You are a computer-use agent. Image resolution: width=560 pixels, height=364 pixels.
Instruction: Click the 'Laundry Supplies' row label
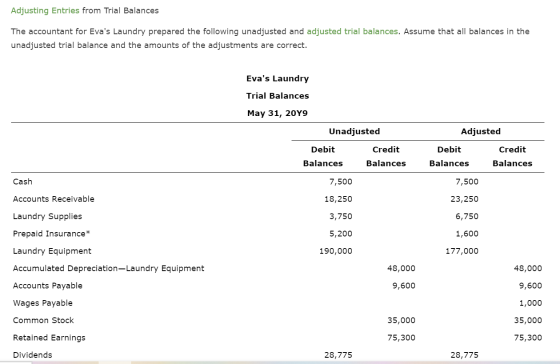click(48, 216)
